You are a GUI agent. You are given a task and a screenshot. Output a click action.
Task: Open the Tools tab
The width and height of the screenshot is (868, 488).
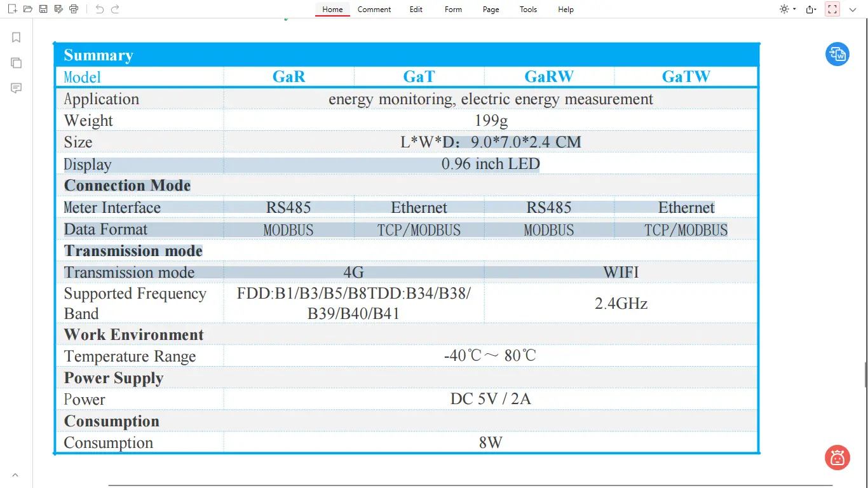[x=528, y=10]
